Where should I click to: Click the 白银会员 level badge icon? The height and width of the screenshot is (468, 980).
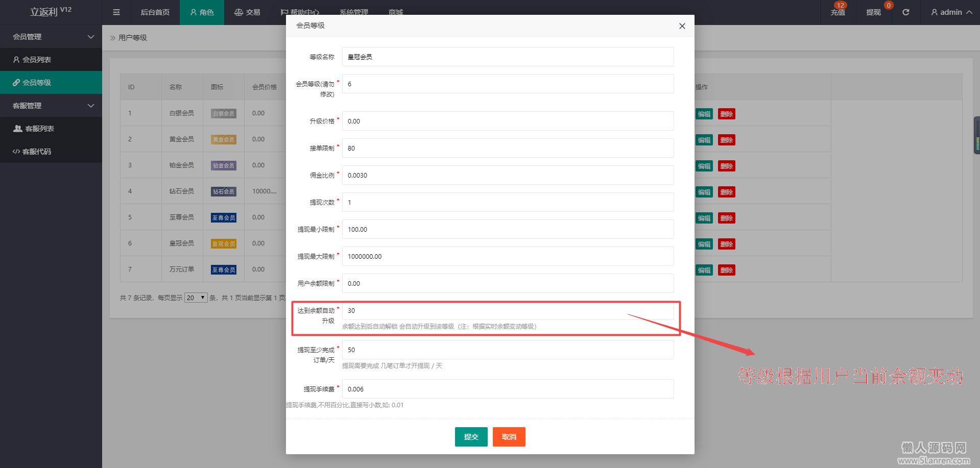click(x=224, y=113)
